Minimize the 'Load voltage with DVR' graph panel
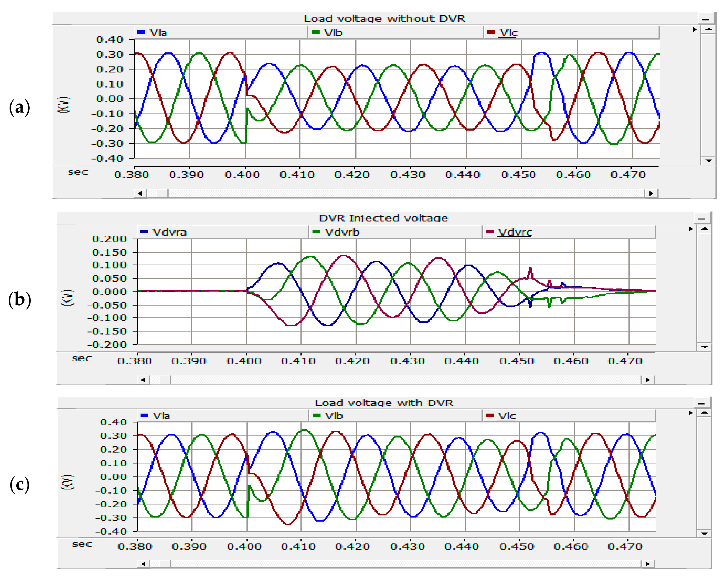728x579 pixels. [x=701, y=403]
